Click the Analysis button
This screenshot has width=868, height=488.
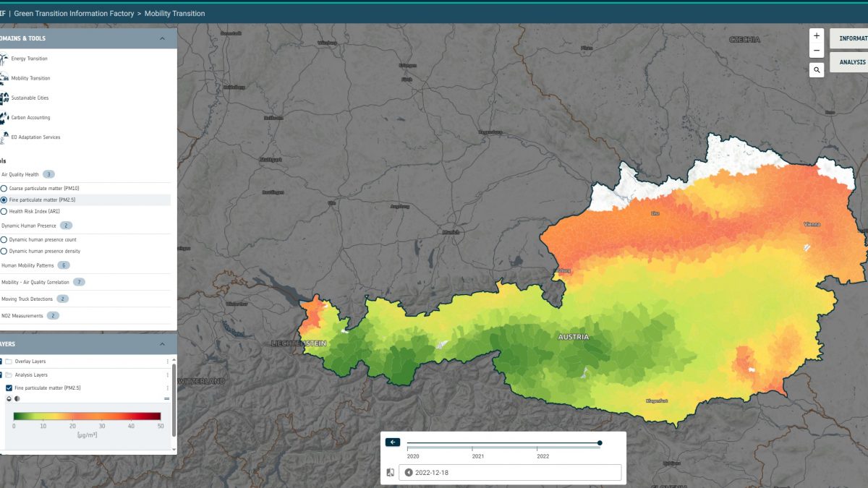pyautogui.click(x=851, y=62)
